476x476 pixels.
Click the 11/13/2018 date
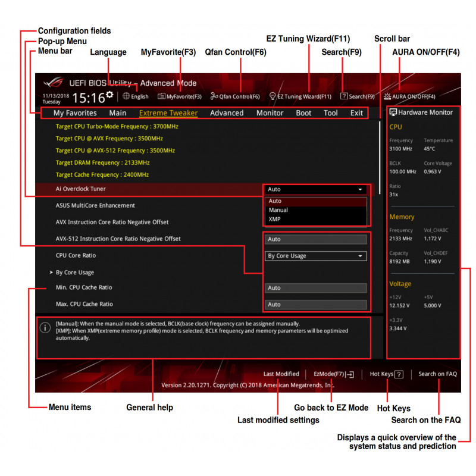56,96
